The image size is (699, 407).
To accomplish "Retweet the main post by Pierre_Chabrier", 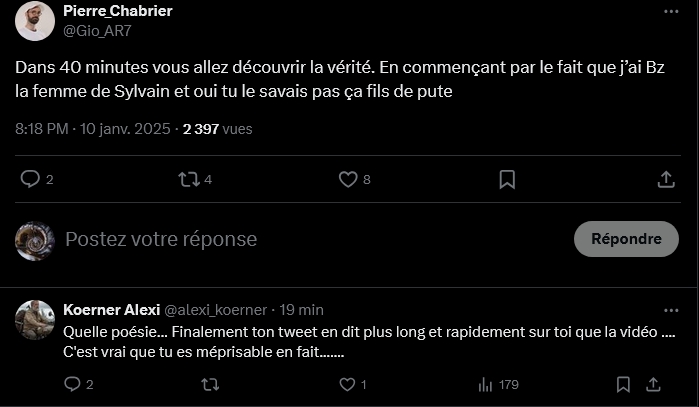I will (188, 179).
